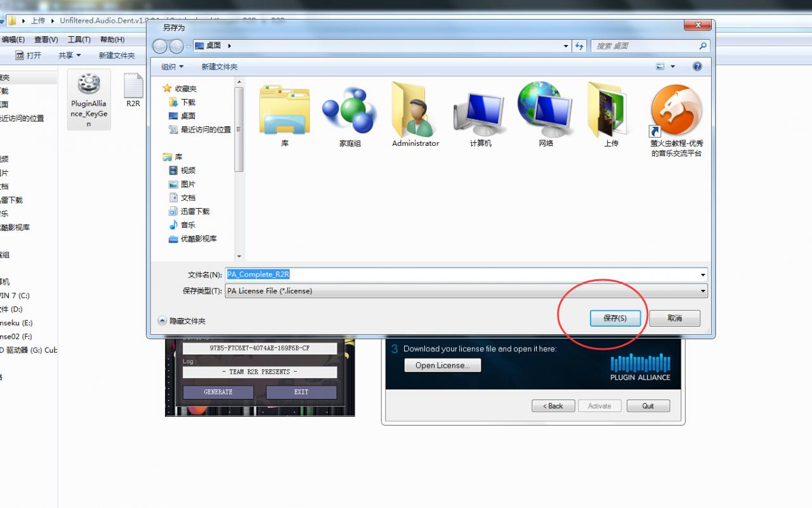Select 下载 in dialog sidebar

pyautogui.click(x=182, y=102)
